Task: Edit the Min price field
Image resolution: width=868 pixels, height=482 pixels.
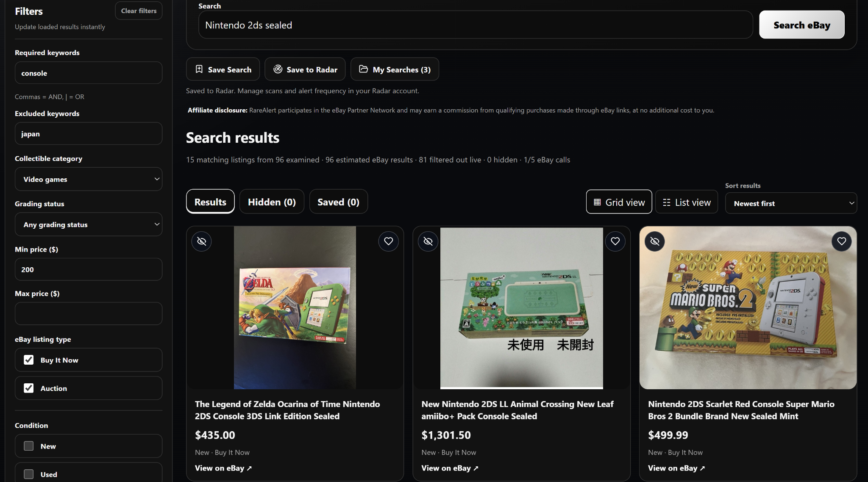Action: click(89, 269)
